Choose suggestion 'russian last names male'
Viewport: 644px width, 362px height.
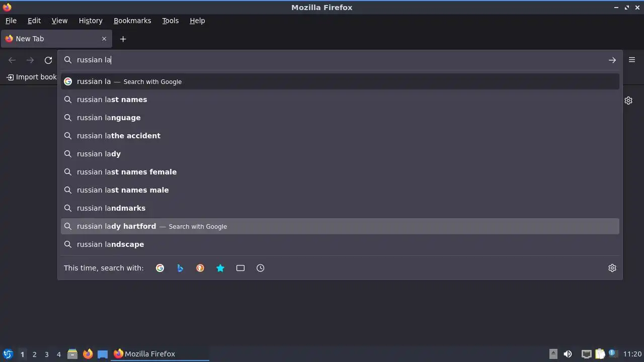click(x=340, y=190)
